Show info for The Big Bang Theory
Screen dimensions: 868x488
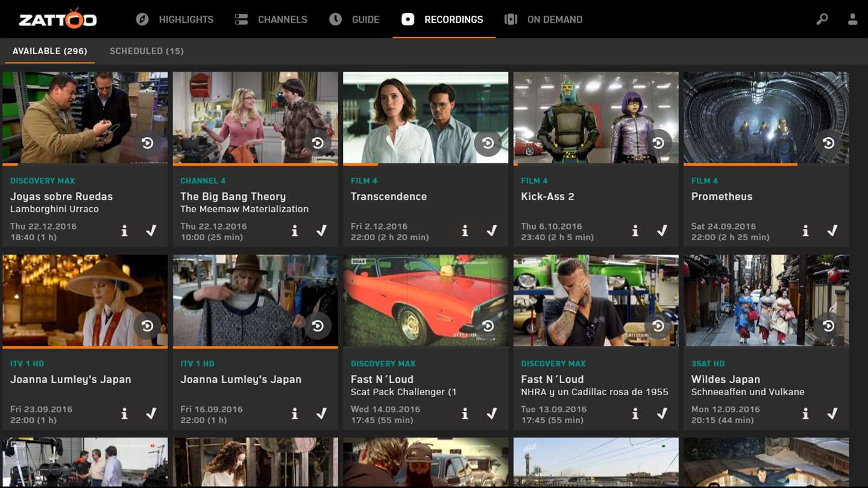[x=295, y=231]
